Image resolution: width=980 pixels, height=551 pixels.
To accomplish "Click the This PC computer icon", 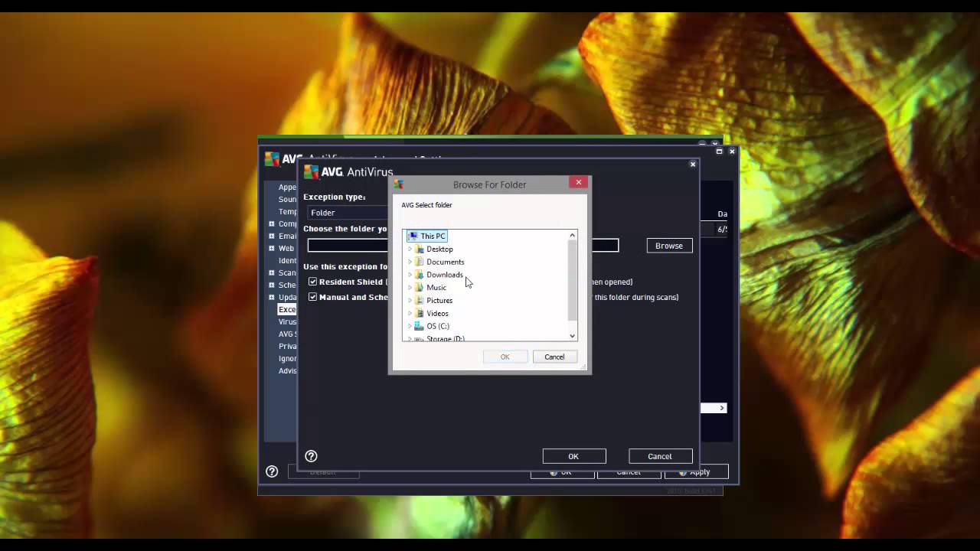I will coord(413,236).
